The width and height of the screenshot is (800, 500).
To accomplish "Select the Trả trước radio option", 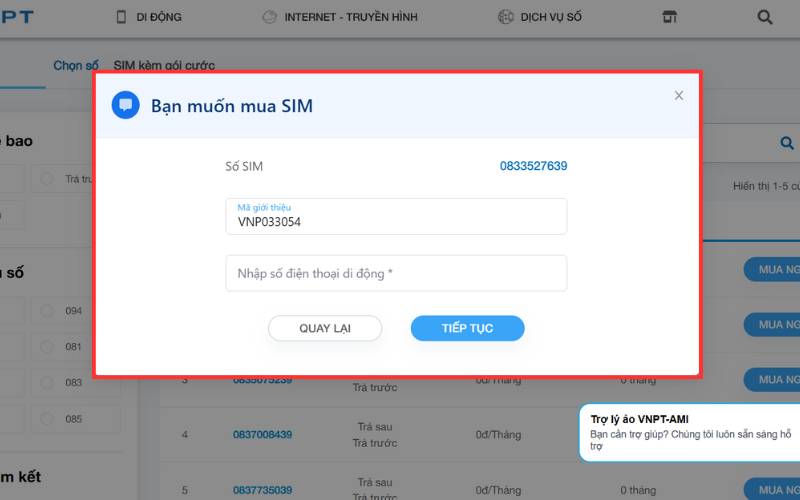I will pos(46,179).
